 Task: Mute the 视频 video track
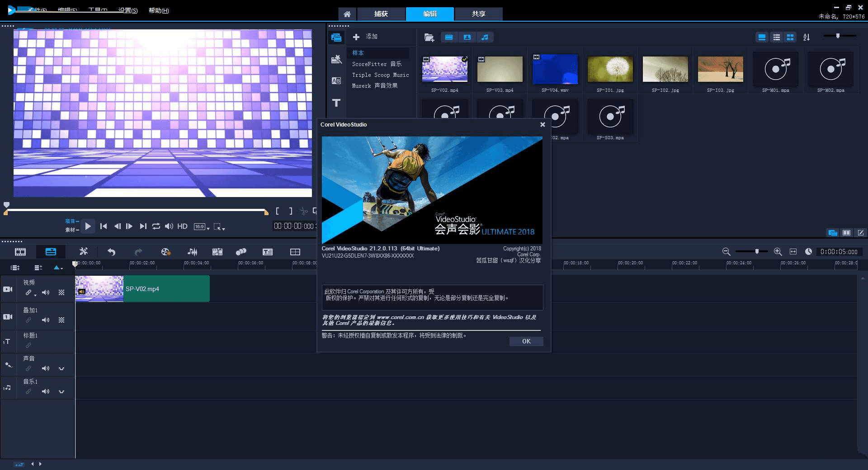[46, 293]
